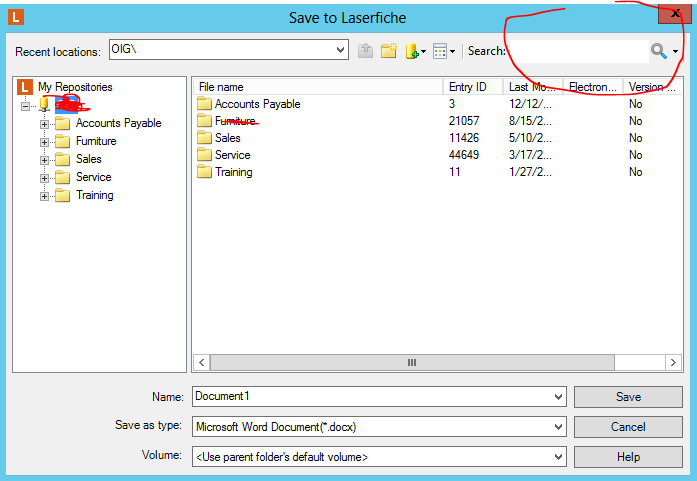
Task: Open the Name dropdown arrow
Action: click(558, 397)
